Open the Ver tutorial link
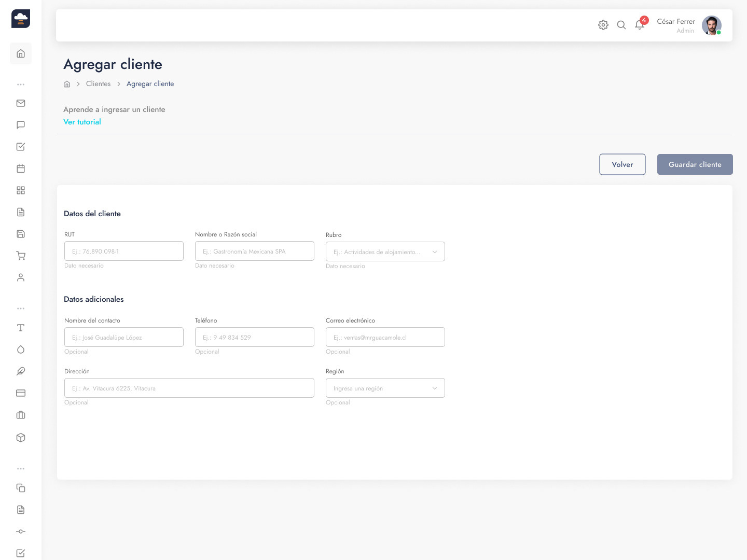The image size is (747, 560). tap(82, 122)
